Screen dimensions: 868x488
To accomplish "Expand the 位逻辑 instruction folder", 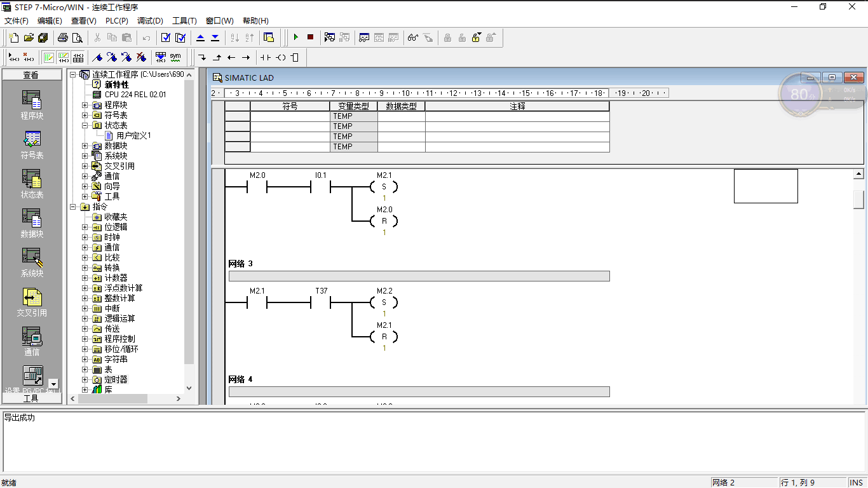I will point(85,227).
